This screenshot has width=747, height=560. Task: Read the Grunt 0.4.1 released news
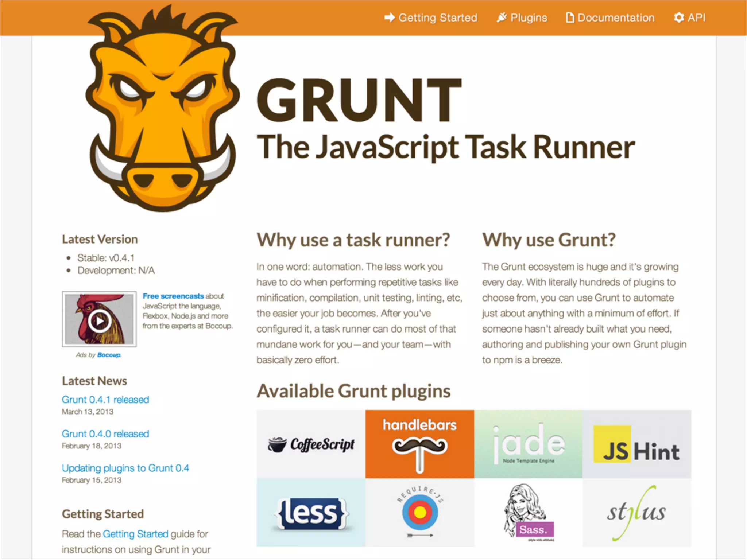[105, 400]
